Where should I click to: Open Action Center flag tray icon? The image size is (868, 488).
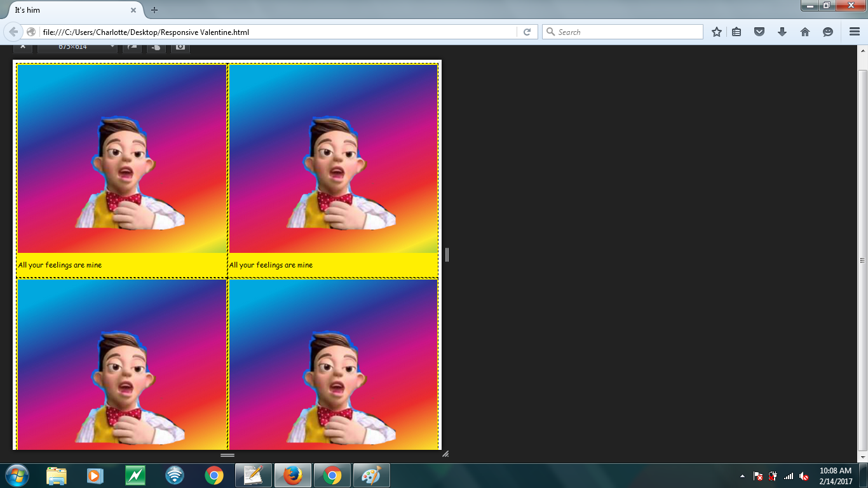pos(758,476)
